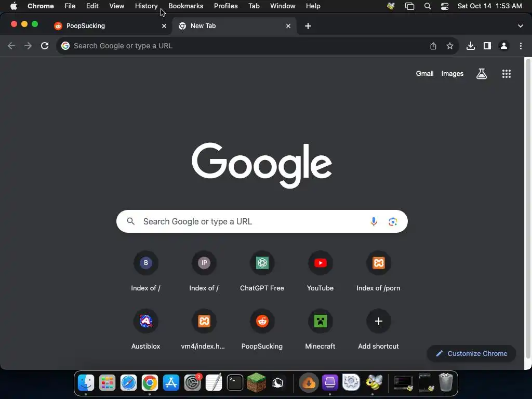Bookmark this tab with the star icon
532x399 pixels.
pos(450,46)
